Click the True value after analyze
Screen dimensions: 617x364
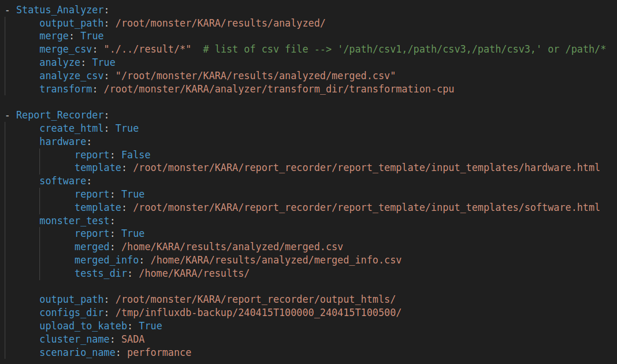[103, 62]
